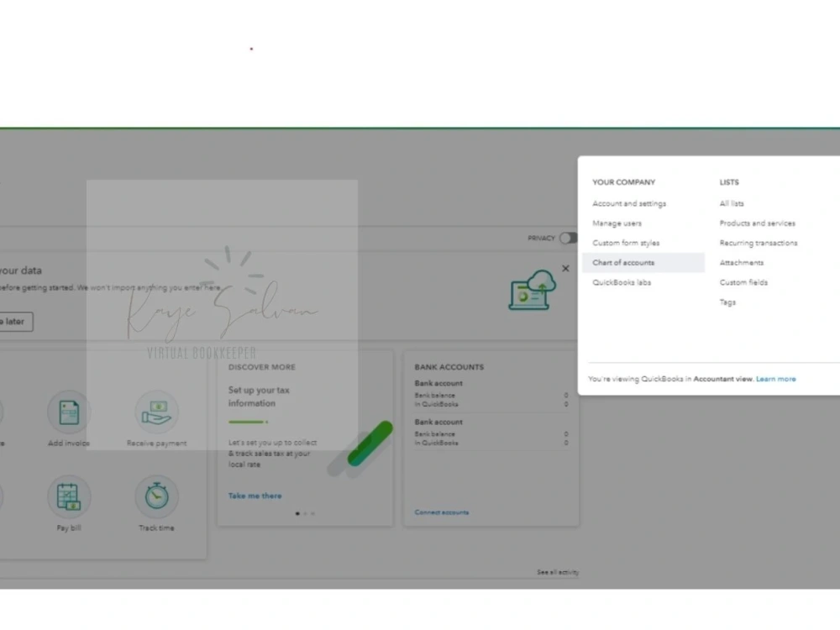Click the Pay bill icon
Screen dimensions: 840x630
click(69, 496)
